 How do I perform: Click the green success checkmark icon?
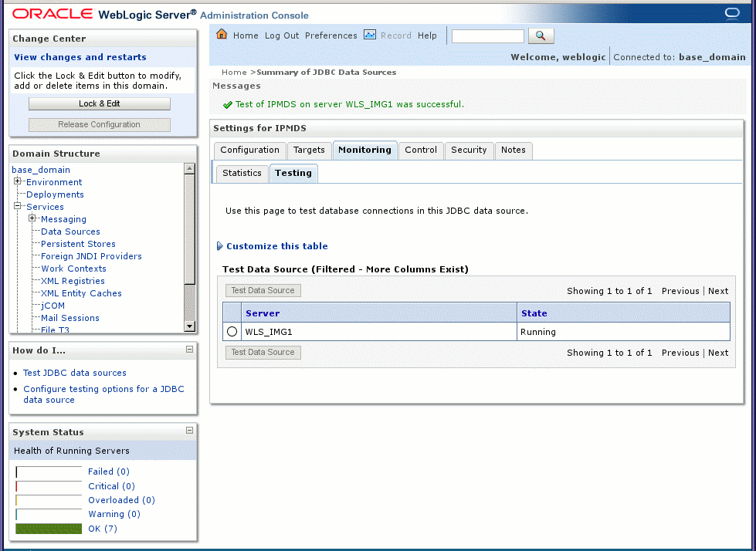pyautogui.click(x=228, y=104)
